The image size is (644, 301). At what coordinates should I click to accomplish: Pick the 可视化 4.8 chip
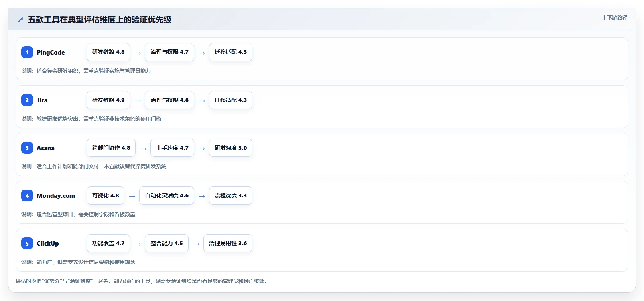[105, 195]
